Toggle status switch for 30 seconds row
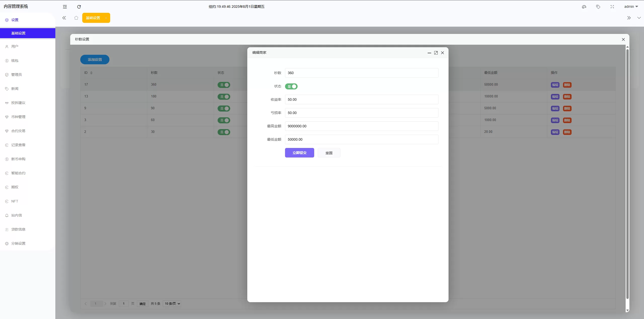 tap(224, 132)
